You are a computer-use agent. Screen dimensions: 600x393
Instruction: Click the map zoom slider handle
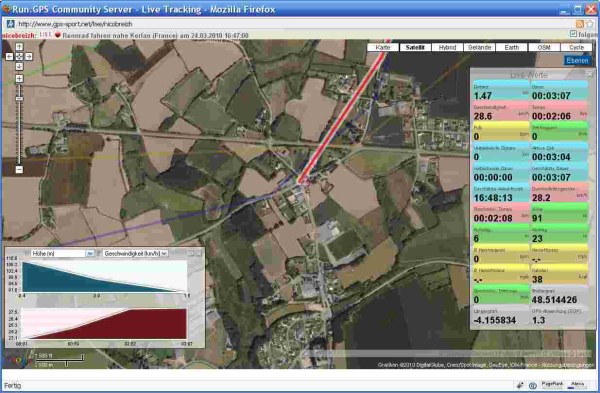[x=19, y=99]
